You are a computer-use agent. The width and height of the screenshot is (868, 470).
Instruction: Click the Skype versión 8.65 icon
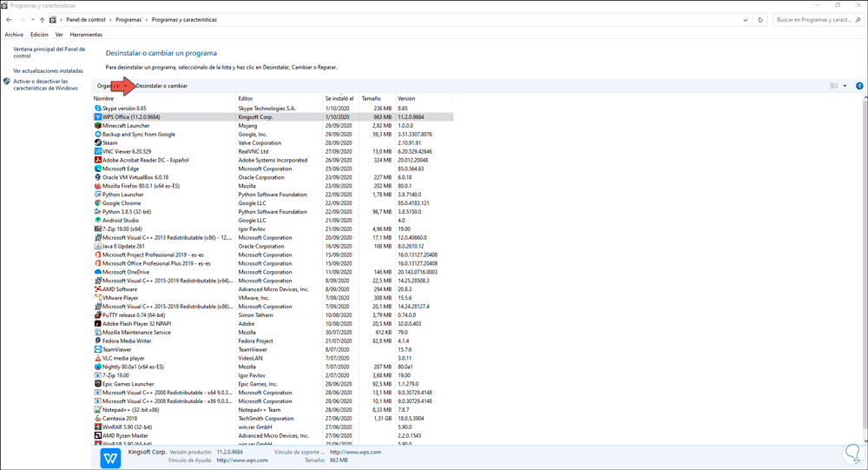pyautogui.click(x=98, y=109)
